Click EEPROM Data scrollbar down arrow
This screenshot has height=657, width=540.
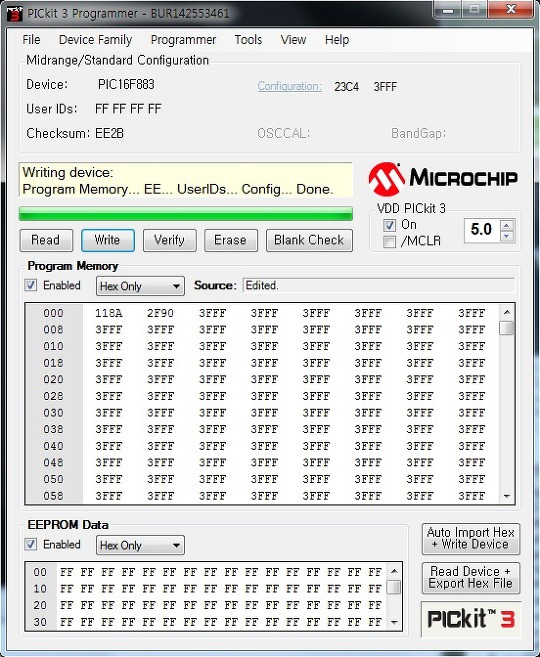(394, 623)
